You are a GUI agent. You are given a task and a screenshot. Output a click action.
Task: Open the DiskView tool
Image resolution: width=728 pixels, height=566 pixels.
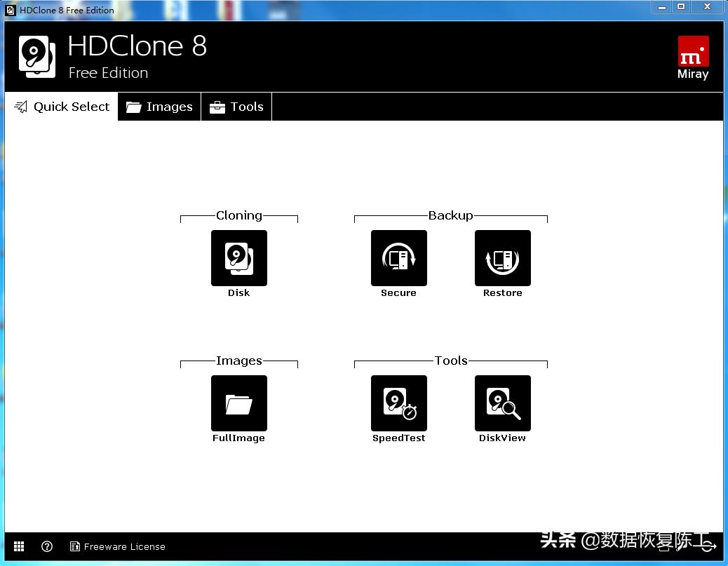tap(503, 403)
